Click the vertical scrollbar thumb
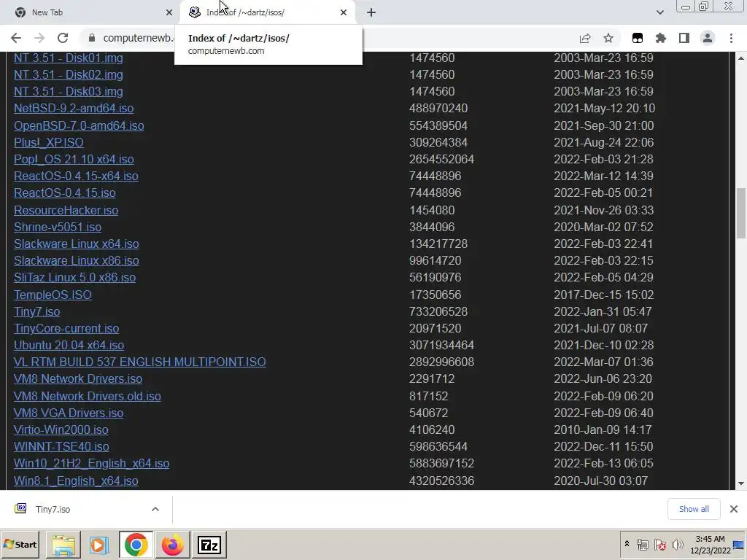The image size is (747, 560). click(x=741, y=213)
